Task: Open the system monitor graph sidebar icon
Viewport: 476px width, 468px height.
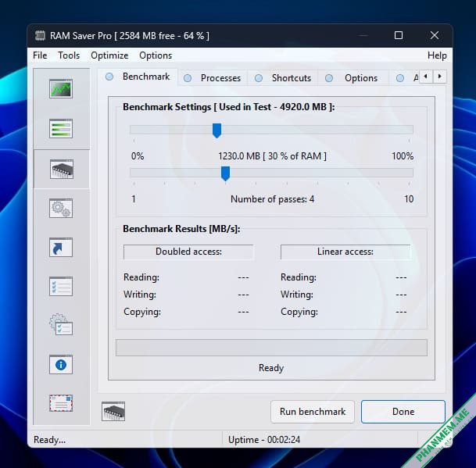Action: click(x=61, y=88)
